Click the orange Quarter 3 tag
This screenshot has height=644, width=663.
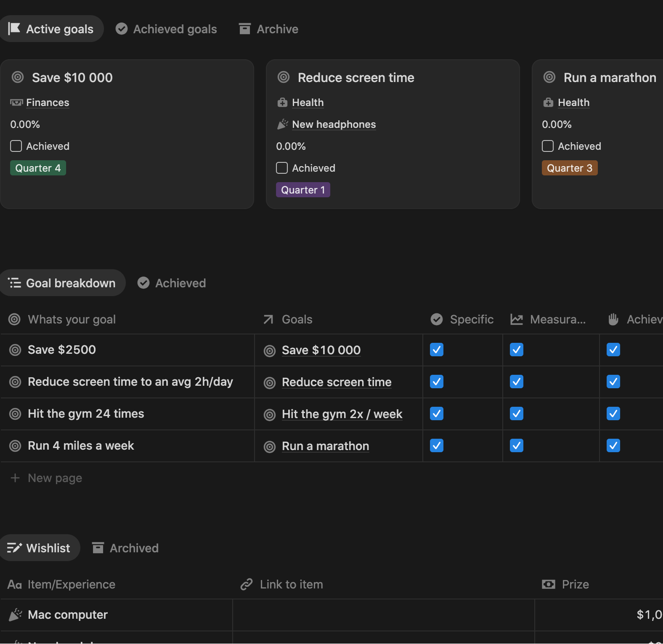pyautogui.click(x=570, y=168)
